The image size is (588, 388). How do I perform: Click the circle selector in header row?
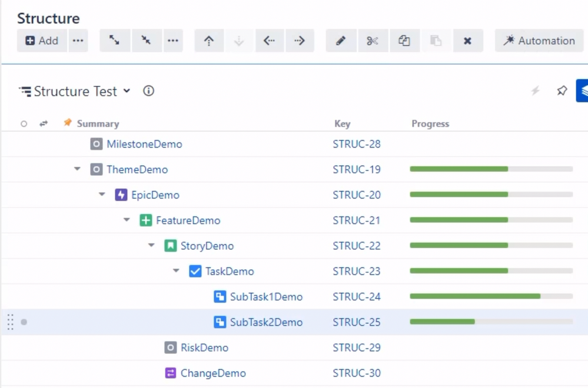coord(24,124)
